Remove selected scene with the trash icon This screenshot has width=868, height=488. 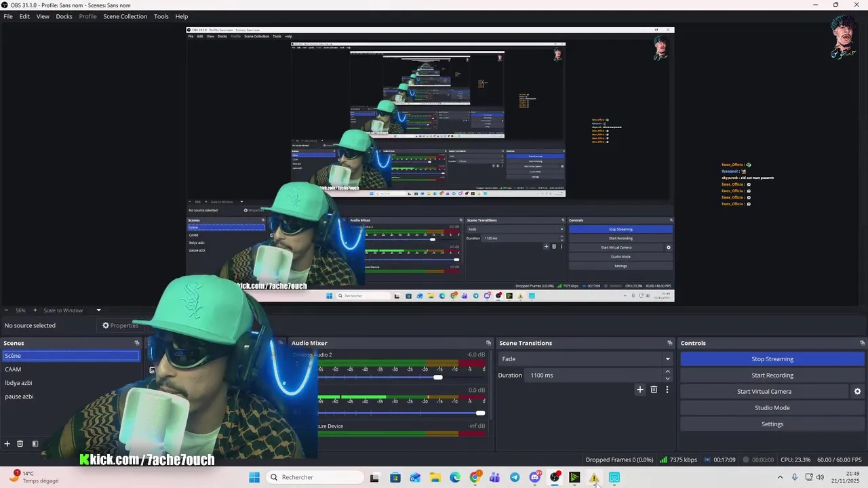[20, 444]
